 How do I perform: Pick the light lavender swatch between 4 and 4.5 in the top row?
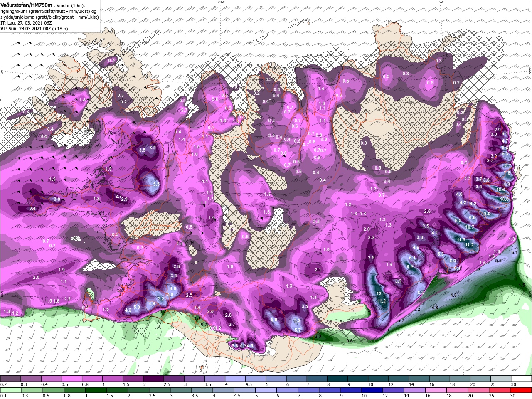point(235,379)
